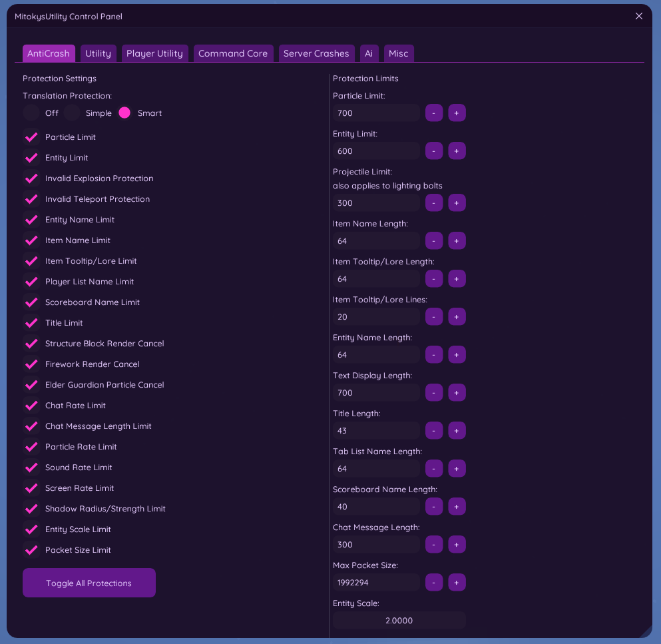Viewport: 661px width, 644px height.
Task: Set Translation Protection to Off
Action: tap(31, 113)
